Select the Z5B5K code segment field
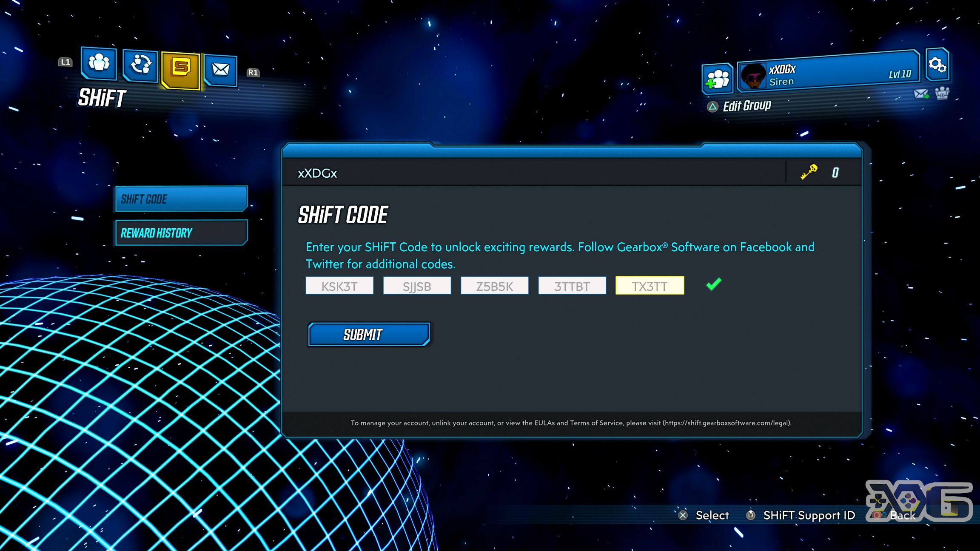The width and height of the screenshot is (980, 551). [495, 286]
